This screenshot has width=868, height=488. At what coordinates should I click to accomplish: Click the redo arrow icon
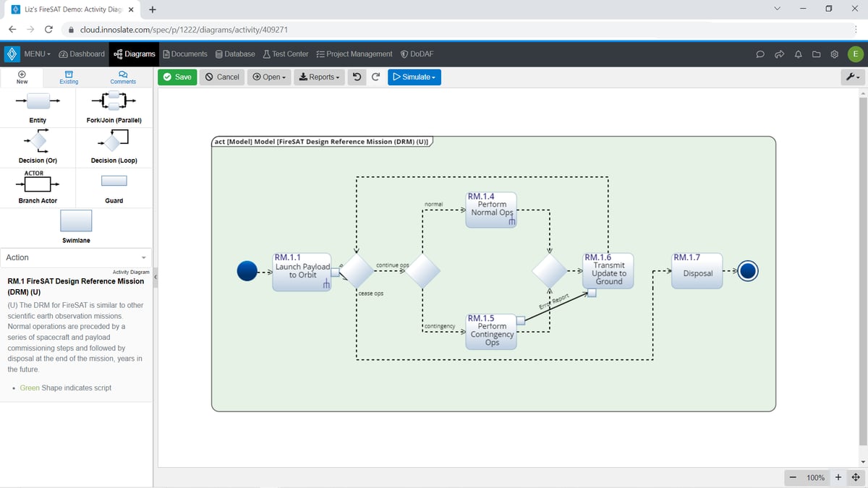pyautogui.click(x=375, y=77)
